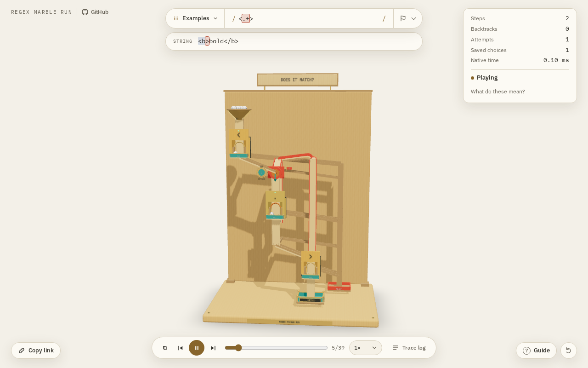
Task: Click the Backtracks stat row
Action: pos(520,29)
